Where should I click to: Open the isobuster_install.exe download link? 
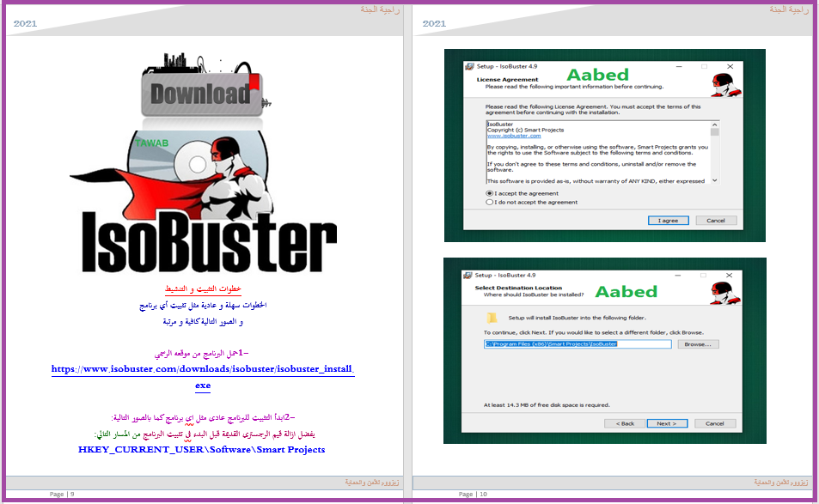[203, 377]
